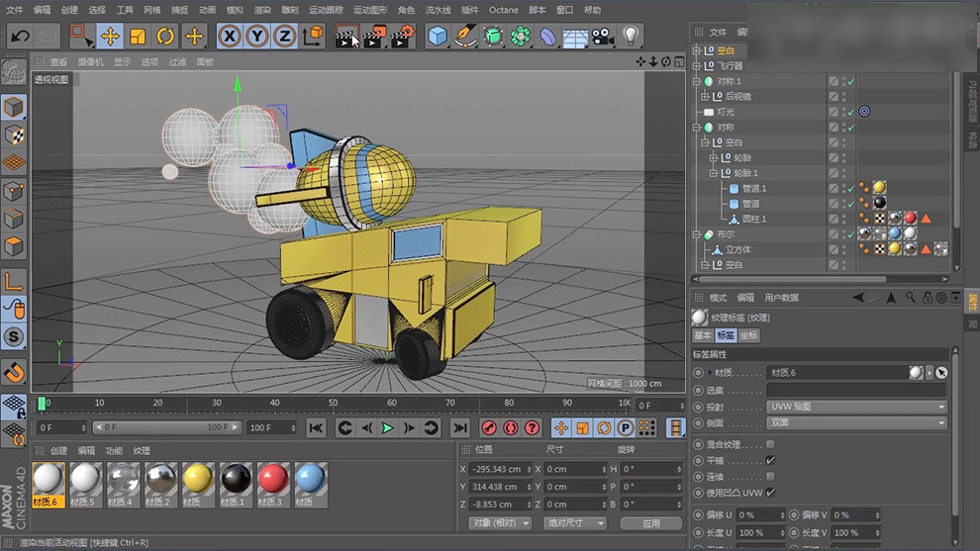Click the X position input field

497,469
